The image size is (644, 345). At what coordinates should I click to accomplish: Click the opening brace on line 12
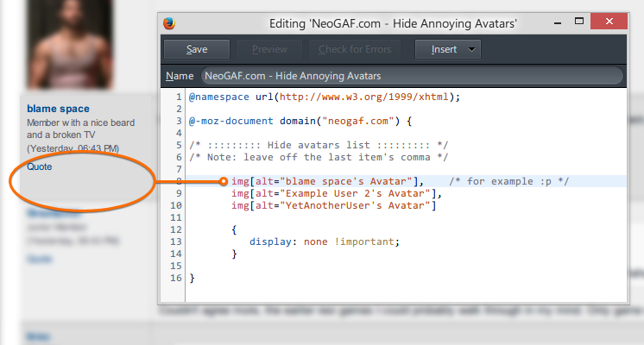[234, 229]
